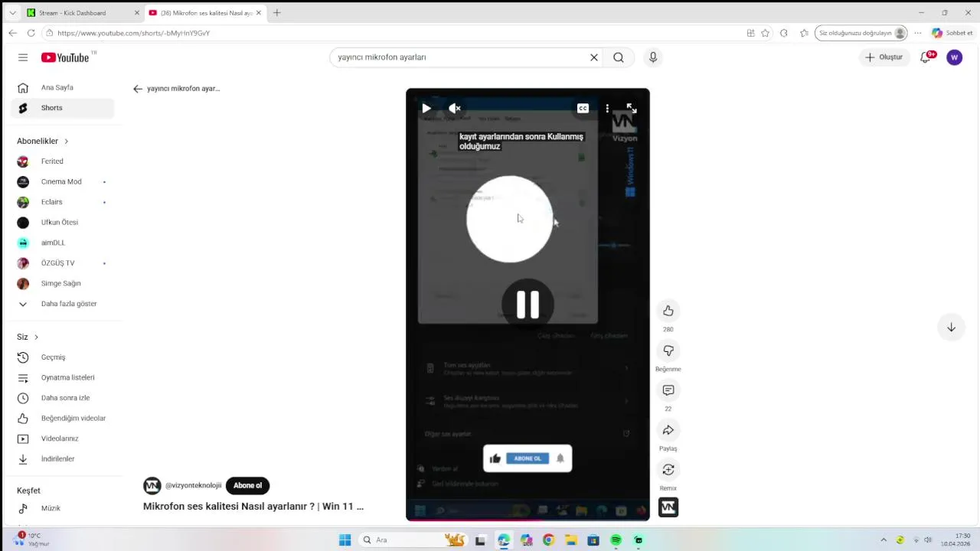
Task: Click the search field with yayıncı mikrofon ayarları
Action: [x=459, y=57]
